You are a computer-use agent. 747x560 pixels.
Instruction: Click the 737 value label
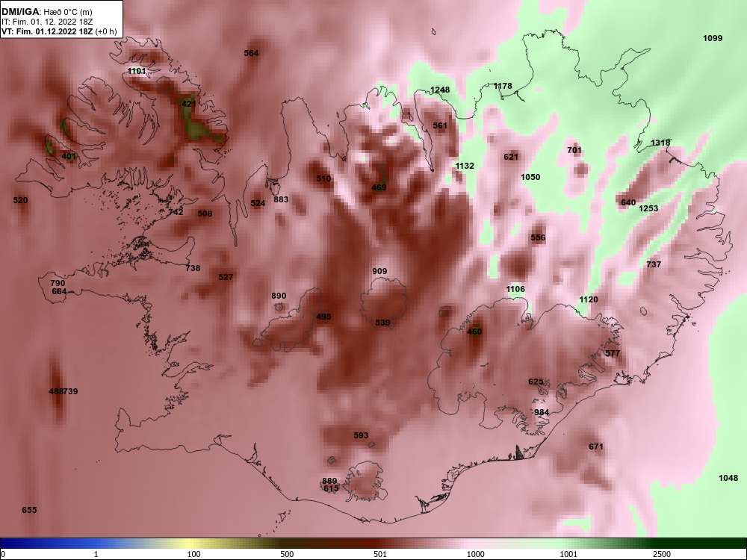click(654, 264)
